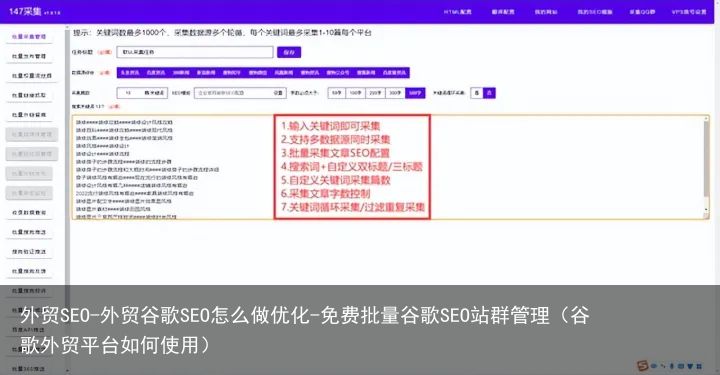Open the HTML配置 menu in the header
Image resolution: width=720 pixels, height=375 pixels.
(458, 12)
